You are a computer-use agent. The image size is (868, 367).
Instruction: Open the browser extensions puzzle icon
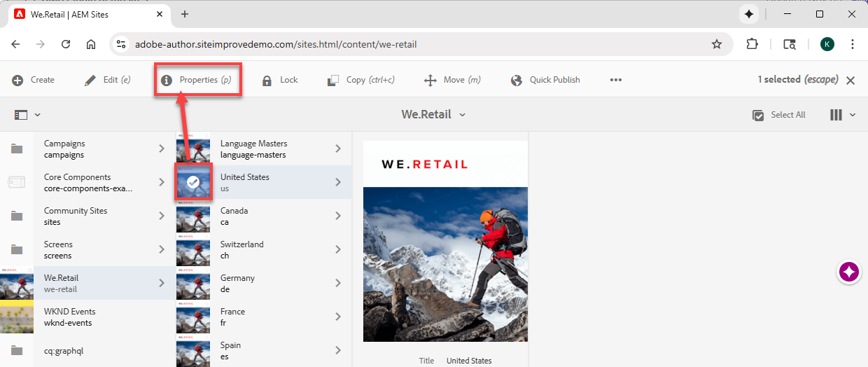[x=752, y=44]
